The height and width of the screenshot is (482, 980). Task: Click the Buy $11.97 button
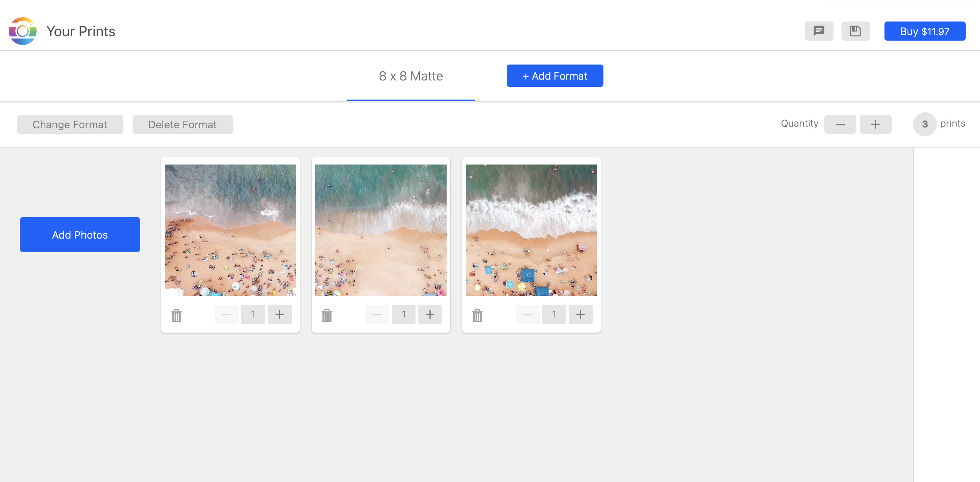[925, 31]
